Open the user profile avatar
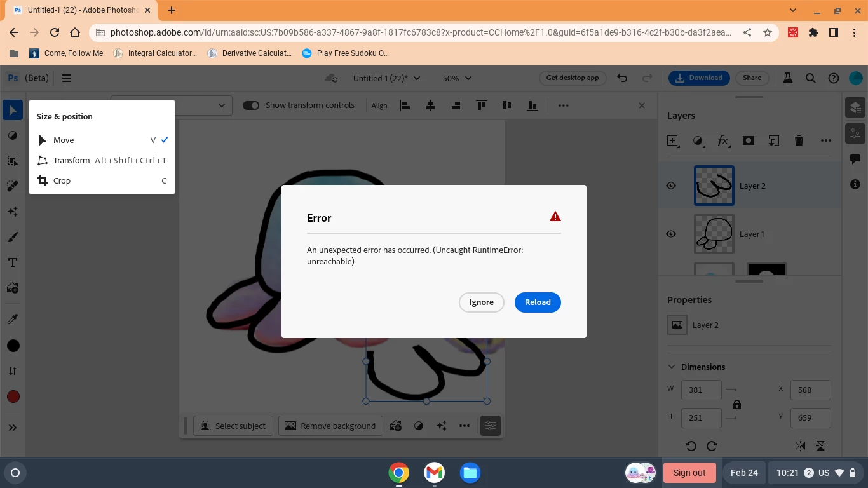The height and width of the screenshot is (488, 868). point(856,78)
